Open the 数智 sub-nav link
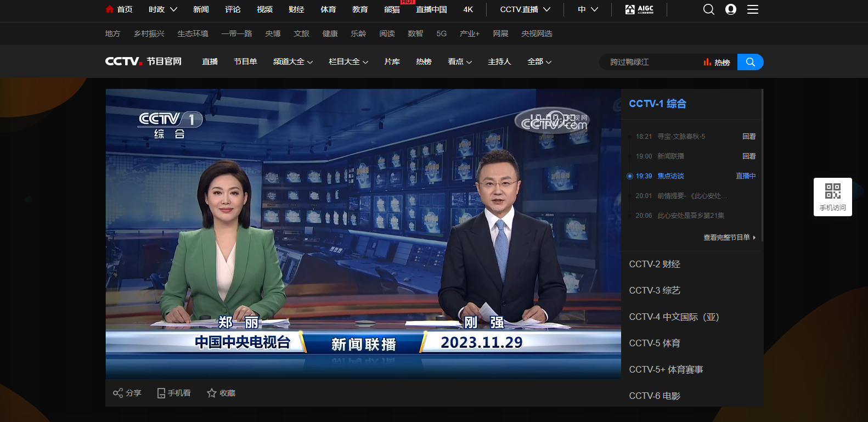 [x=415, y=33]
